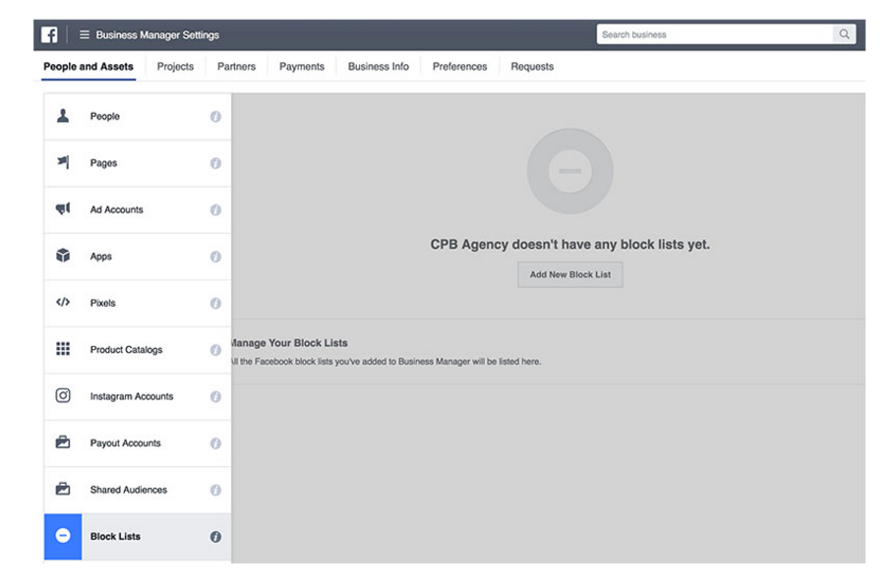The width and height of the screenshot is (895, 588).
Task: Open the Instagram Accounts section label
Action: coord(131,397)
